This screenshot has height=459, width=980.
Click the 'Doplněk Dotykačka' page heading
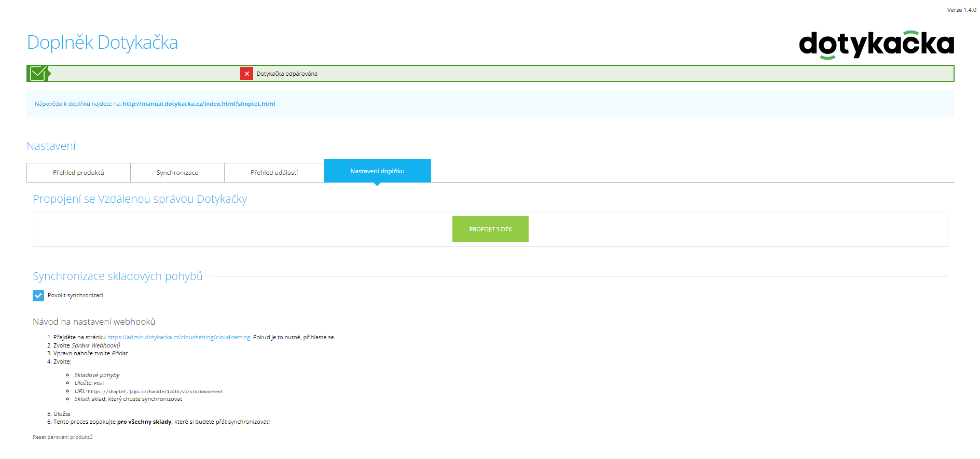point(102,43)
